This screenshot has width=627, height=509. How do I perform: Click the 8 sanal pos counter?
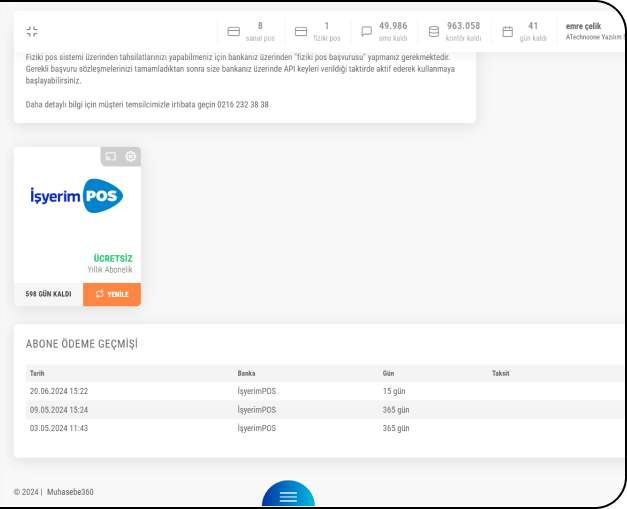coord(260,32)
